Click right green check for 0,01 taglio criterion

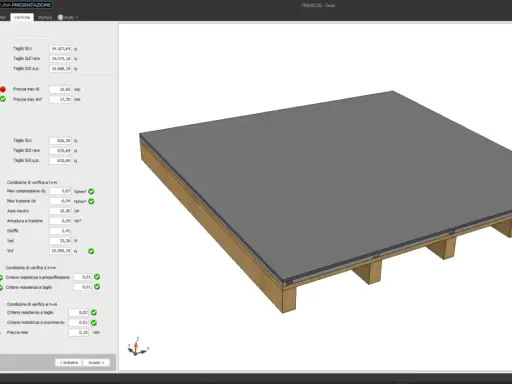pyautogui.click(x=97, y=287)
